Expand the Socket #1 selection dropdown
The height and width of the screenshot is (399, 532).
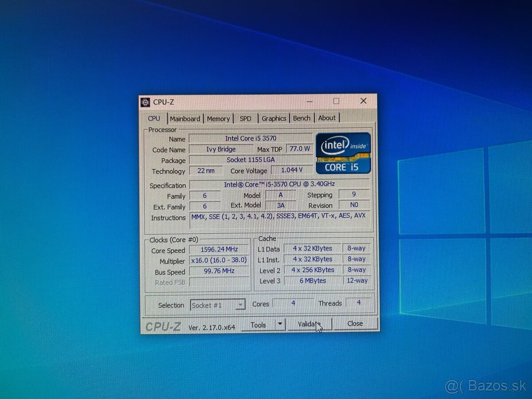[241, 304]
